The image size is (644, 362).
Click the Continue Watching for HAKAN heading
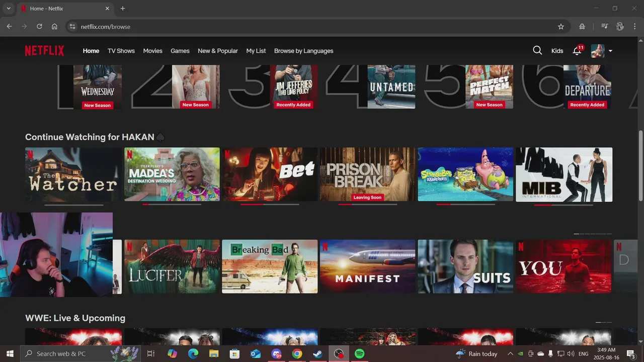coord(95,137)
